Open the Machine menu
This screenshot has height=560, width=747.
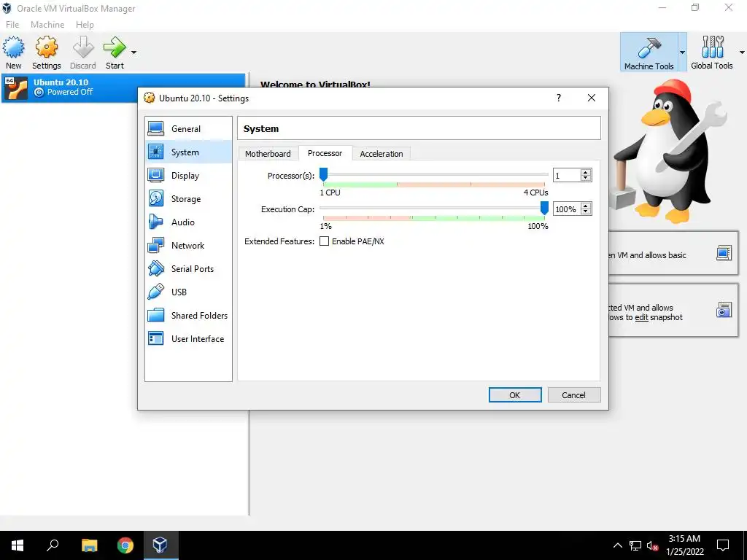(x=47, y=24)
